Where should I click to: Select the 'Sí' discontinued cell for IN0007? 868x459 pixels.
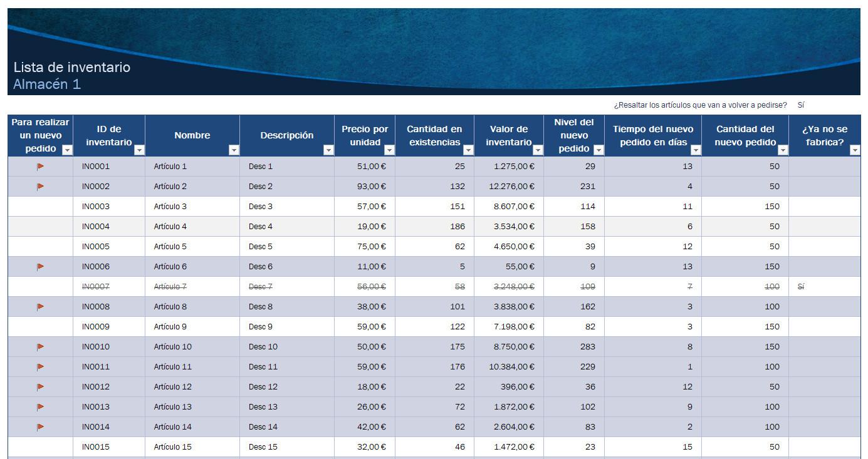click(x=801, y=287)
